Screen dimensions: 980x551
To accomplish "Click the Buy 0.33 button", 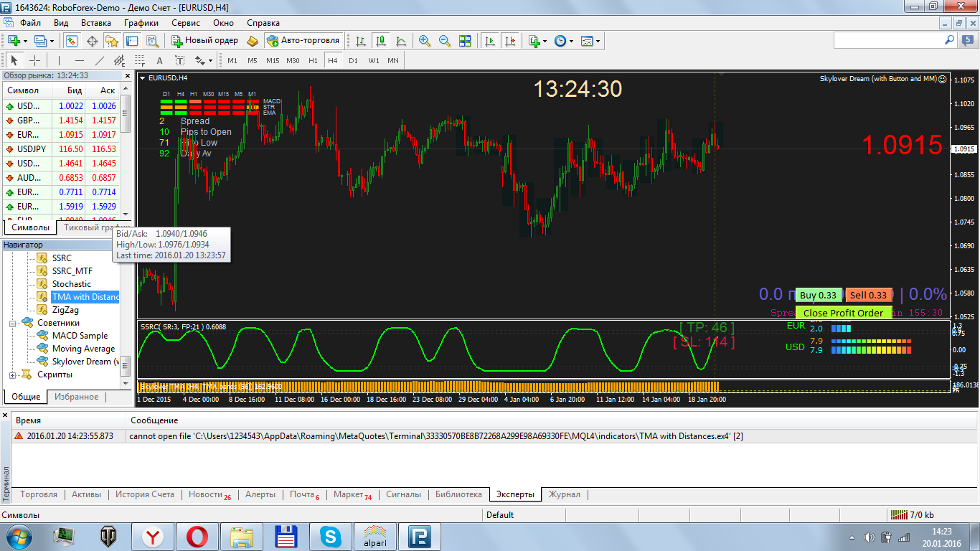I will click(819, 295).
